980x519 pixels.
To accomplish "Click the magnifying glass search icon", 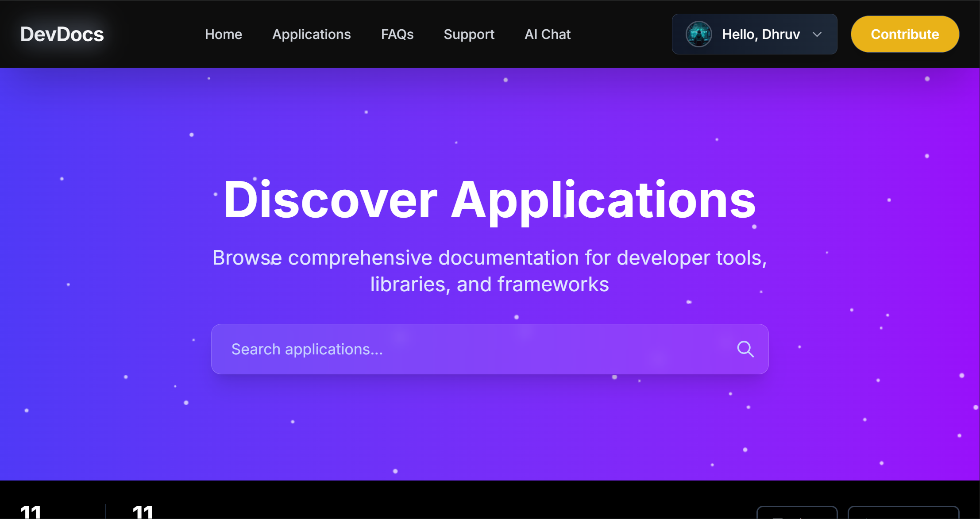I will click(x=745, y=349).
